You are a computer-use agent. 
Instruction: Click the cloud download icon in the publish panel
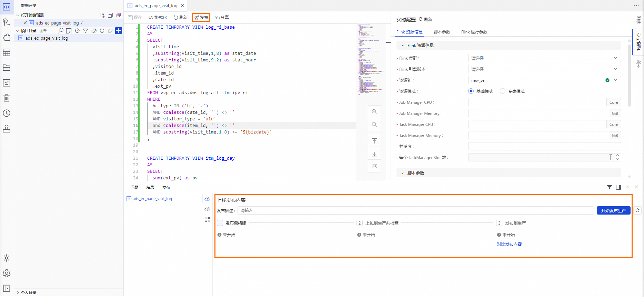tap(207, 209)
